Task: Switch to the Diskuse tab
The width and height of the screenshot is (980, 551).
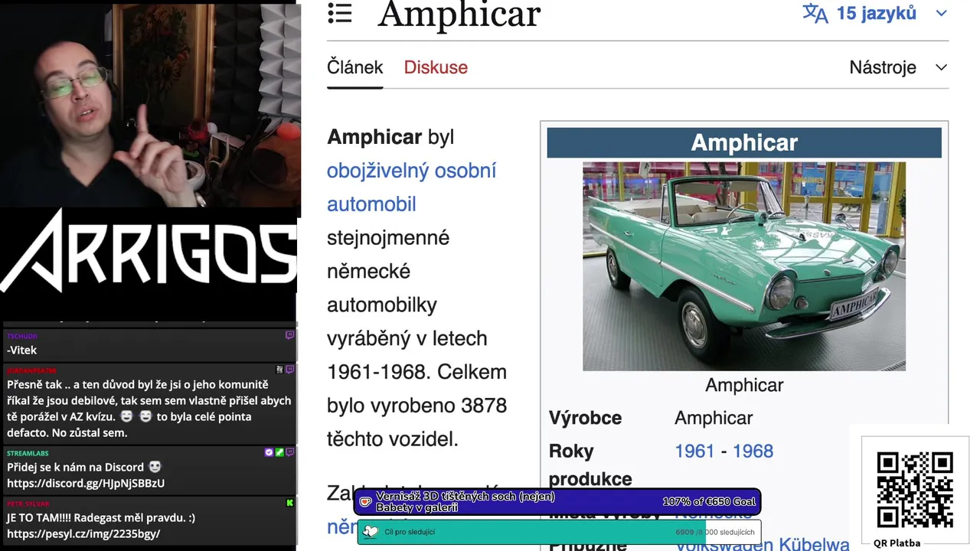Action: click(x=436, y=67)
